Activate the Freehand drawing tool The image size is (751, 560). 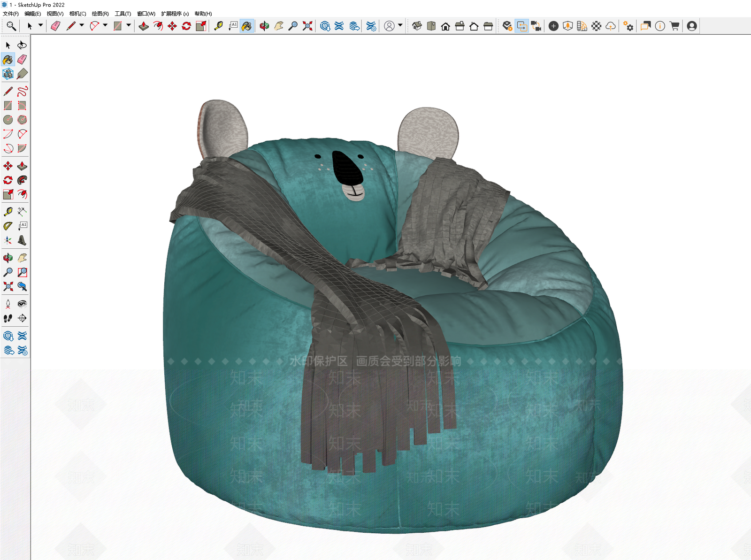22,91
